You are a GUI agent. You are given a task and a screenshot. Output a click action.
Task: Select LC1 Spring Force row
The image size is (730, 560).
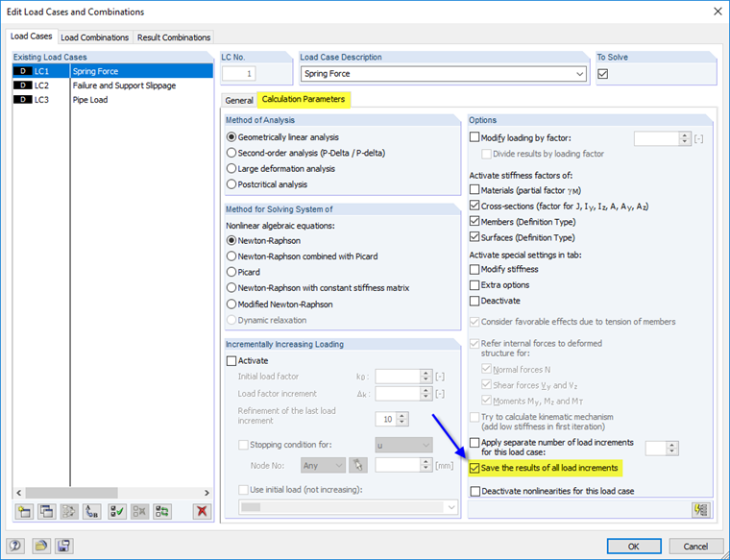pos(112,71)
